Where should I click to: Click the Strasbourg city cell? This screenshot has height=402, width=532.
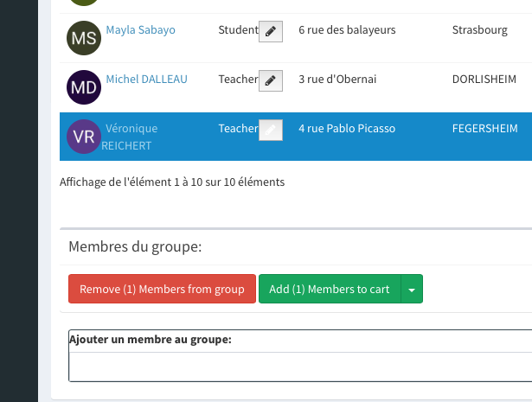[480, 30]
